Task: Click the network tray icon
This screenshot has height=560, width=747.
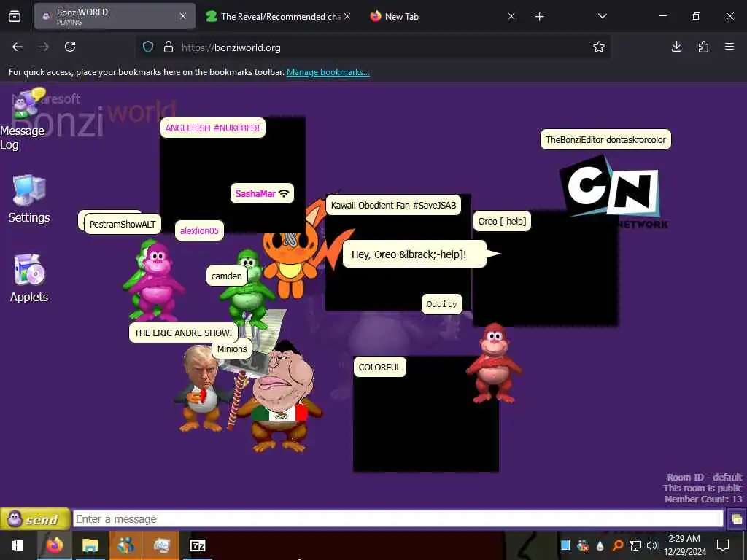Action: pos(635,545)
